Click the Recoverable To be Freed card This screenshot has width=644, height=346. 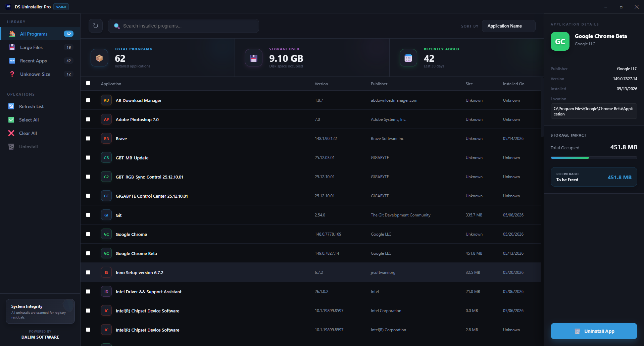(594, 177)
